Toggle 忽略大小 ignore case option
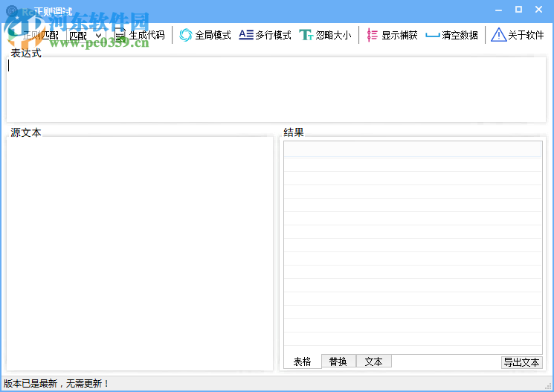The width and height of the screenshot is (554, 392). (326, 35)
